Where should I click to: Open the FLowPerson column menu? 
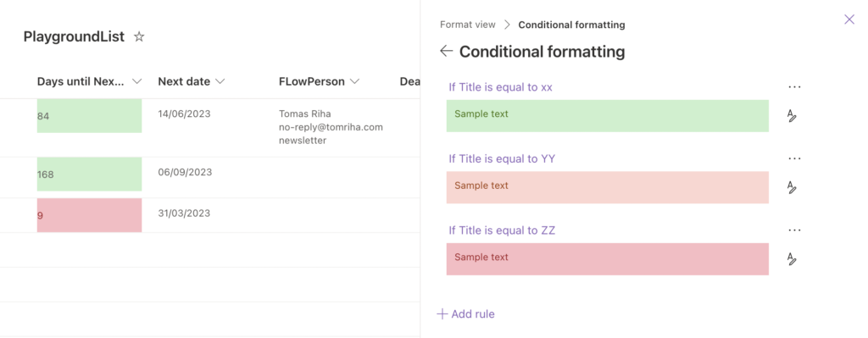click(x=355, y=82)
